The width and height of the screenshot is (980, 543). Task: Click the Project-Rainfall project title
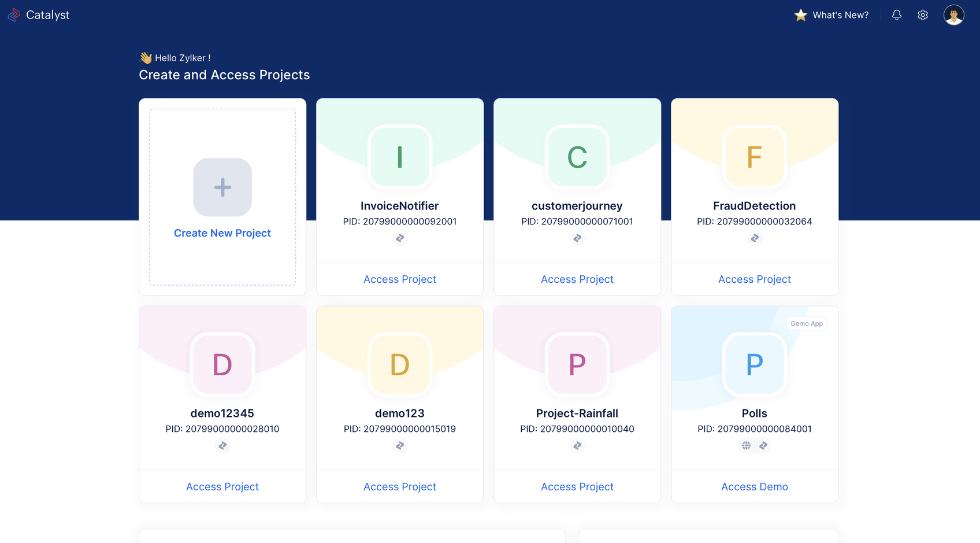point(577,413)
